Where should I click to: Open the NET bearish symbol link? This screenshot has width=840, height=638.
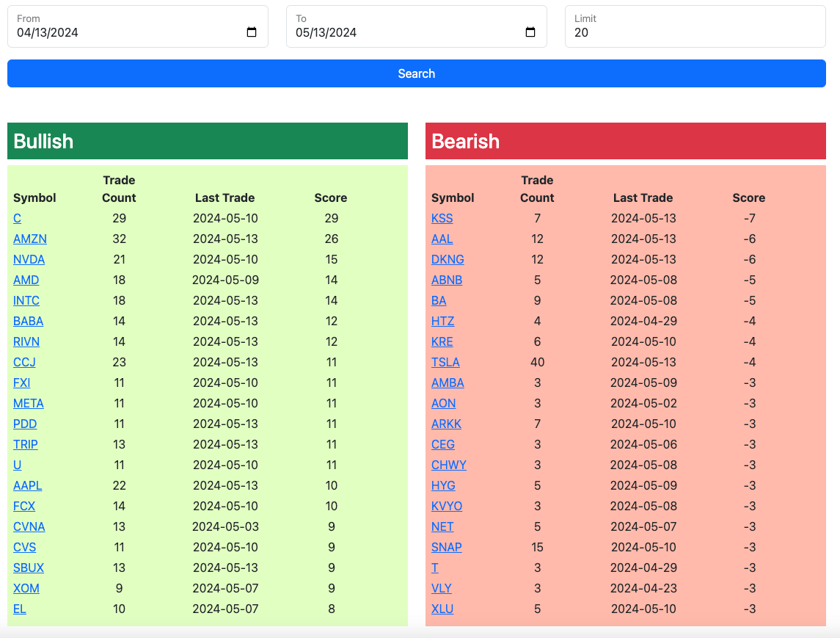tap(442, 527)
